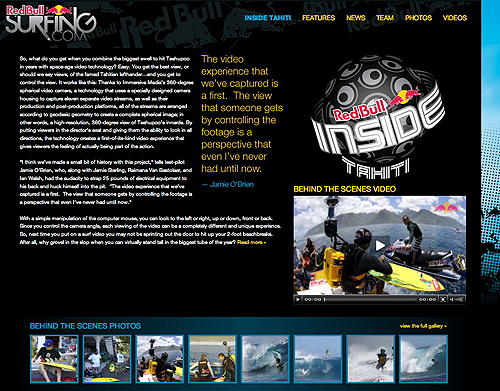Click the play button in video control bar
Image resolution: width=500 pixels, height=391 pixels.
[x=298, y=299]
